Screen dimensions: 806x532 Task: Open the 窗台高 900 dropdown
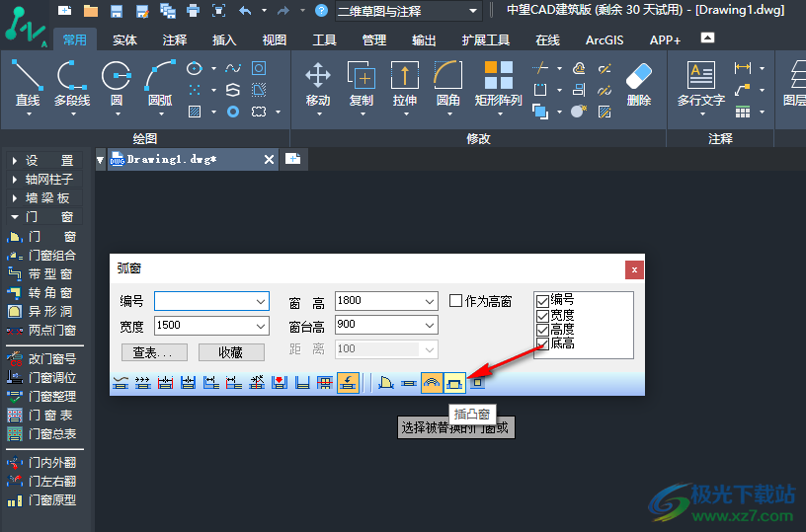(x=430, y=325)
